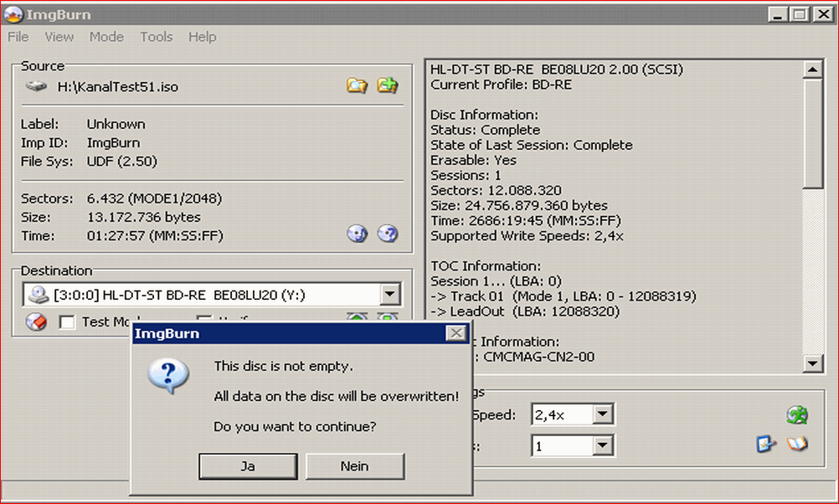Image resolution: width=839 pixels, height=504 pixels.
Task: Open the copies dropdown showing 1
Action: pos(603,446)
